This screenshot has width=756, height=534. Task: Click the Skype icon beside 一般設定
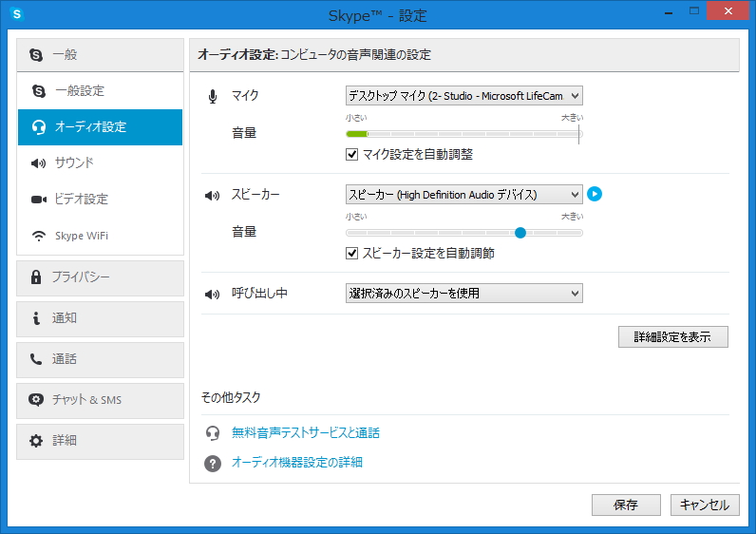click(x=39, y=90)
